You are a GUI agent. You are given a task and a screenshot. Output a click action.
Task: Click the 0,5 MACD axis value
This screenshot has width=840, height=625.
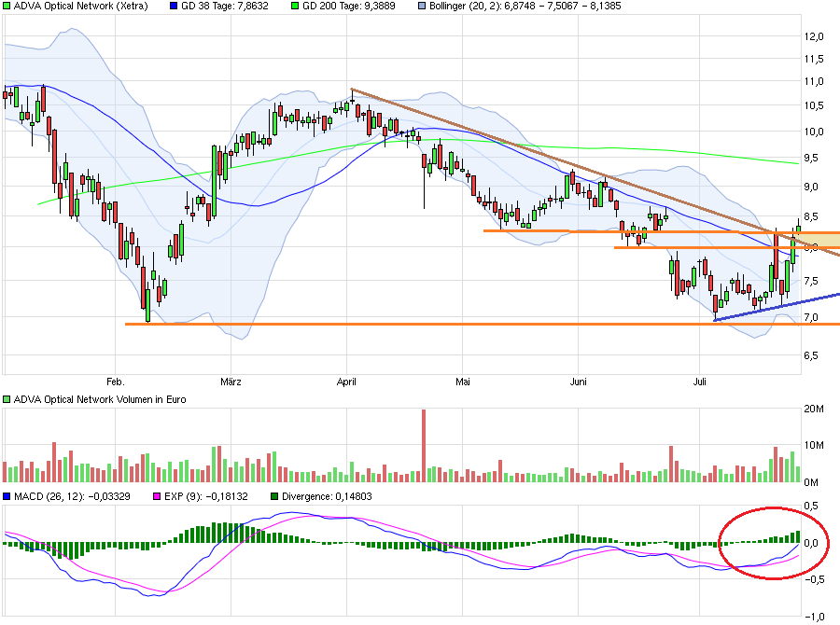[811, 507]
